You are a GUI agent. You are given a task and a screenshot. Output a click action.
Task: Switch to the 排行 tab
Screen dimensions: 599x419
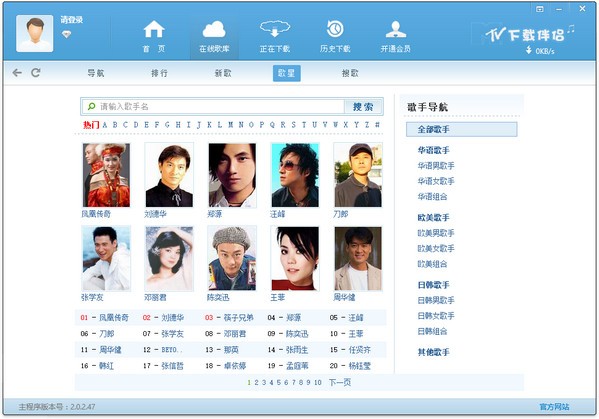(159, 73)
